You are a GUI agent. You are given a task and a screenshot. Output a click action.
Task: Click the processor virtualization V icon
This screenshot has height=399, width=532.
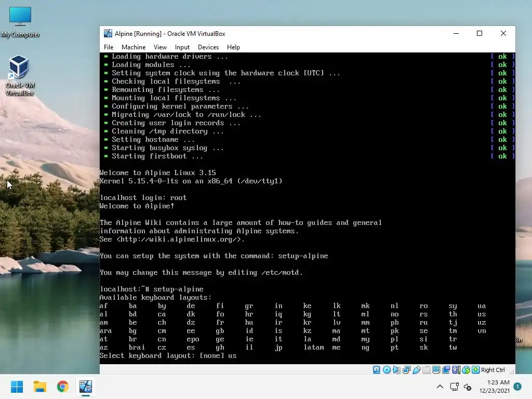(456, 370)
